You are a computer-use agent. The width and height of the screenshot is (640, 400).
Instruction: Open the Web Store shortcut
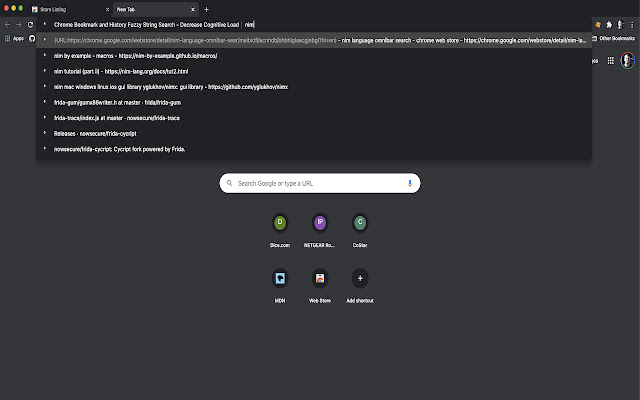320,285
